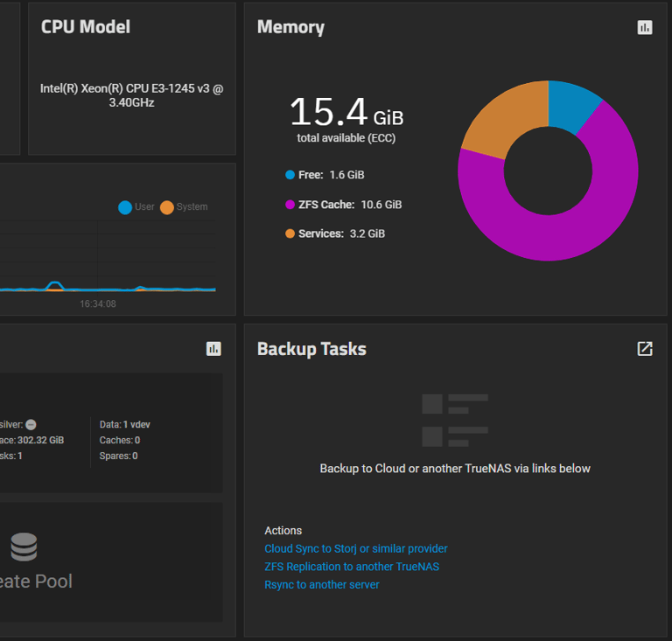Click 'Spares: 0' text
672x641 pixels.
pyautogui.click(x=118, y=456)
